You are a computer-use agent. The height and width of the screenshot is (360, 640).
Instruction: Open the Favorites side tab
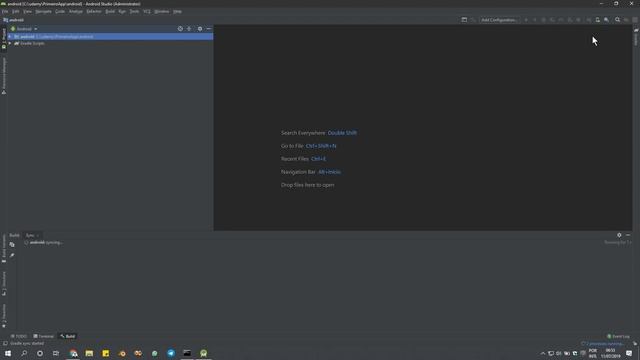coord(4,316)
